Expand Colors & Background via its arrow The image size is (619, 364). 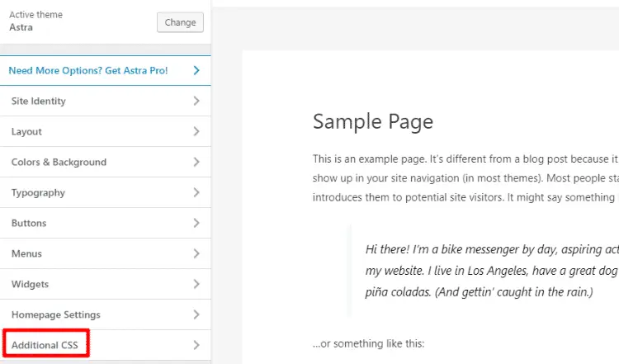click(196, 162)
